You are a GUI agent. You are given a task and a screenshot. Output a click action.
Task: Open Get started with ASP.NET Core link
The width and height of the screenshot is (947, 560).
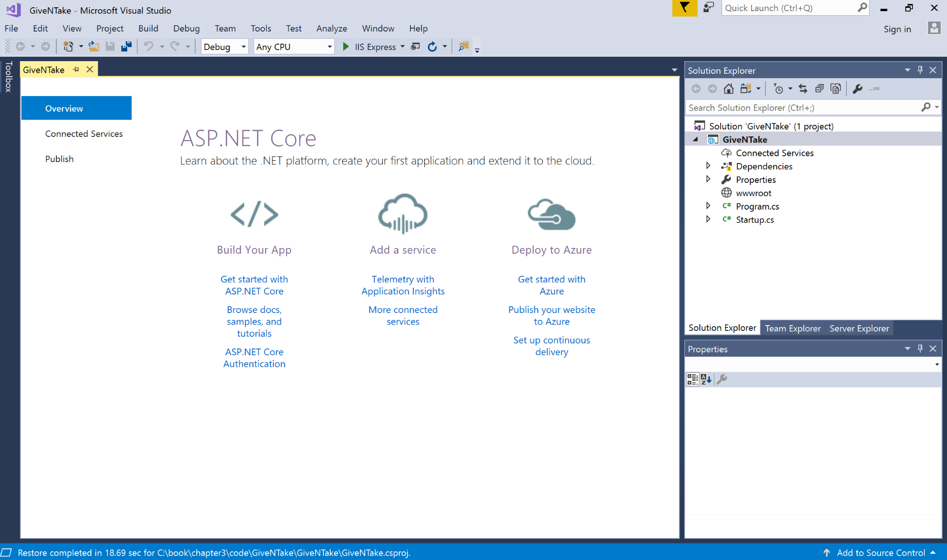pos(254,285)
